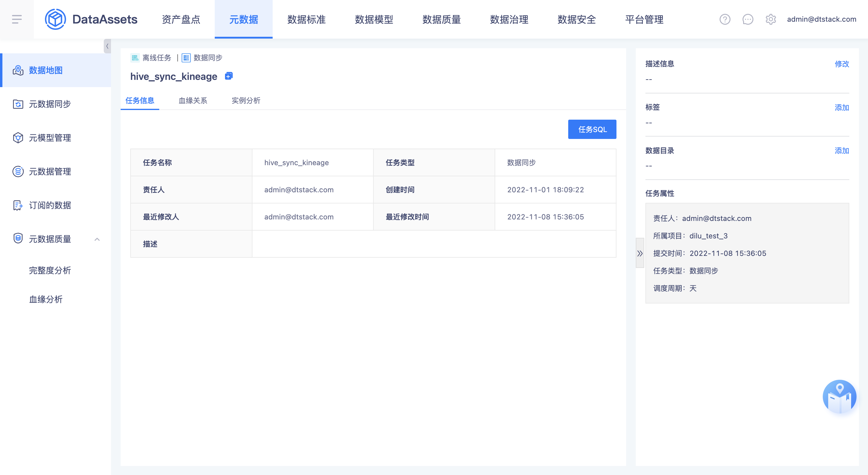The height and width of the screenshot is (475, 868).
Task: Click the hive_sync_kineage title
Action: click(174, 77)
